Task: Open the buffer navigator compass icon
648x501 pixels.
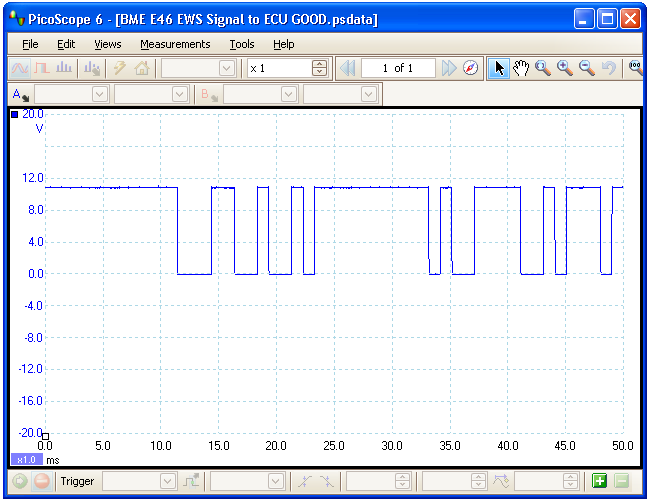Action: (471, 68)
